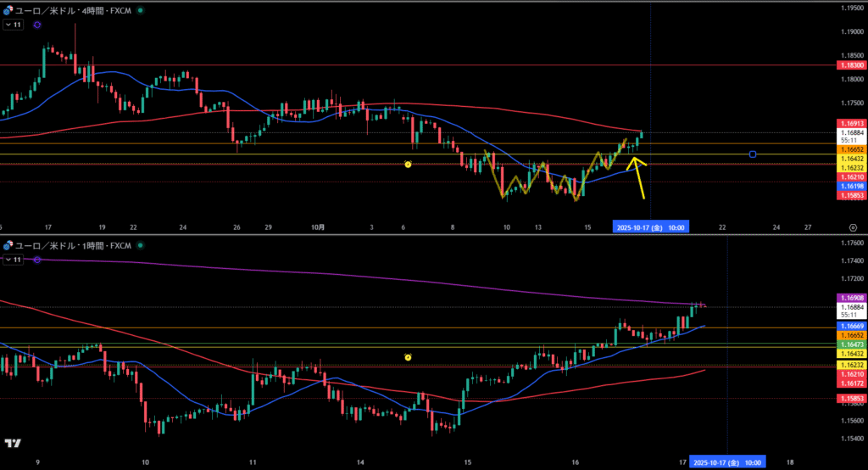Click the purple circle marker on 1-hour chart
Image resolution: width=868 pixels, height=470 pixels.
point(36,260)
